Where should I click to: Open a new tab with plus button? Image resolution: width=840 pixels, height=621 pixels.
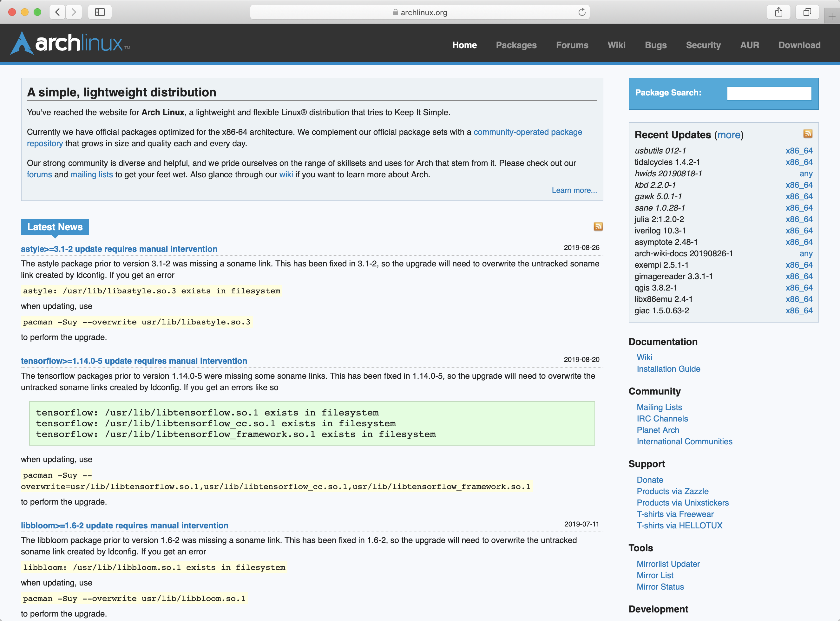832,16
